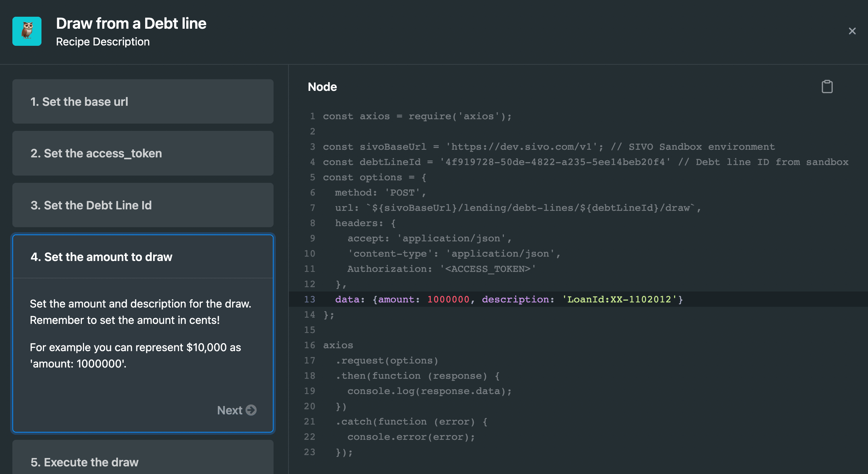Click the highlighted data line 13
This screenshot has height=474, width=868.
pyautogui.click(x=509, y=300)
